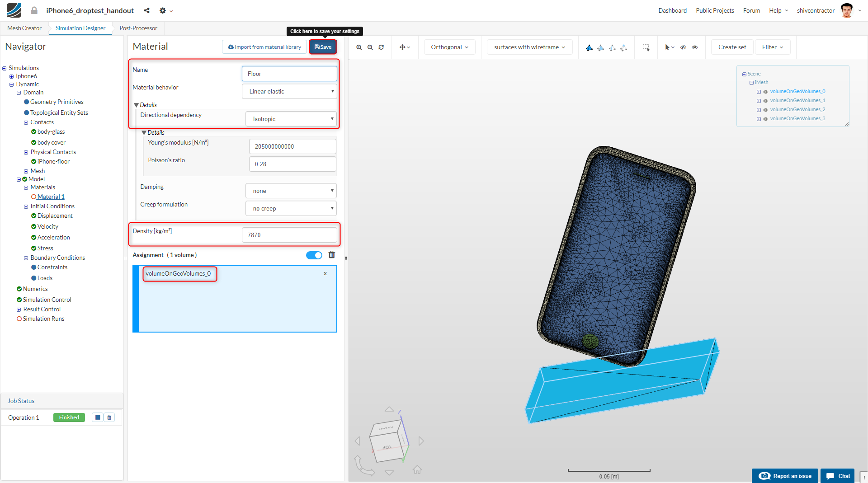Open Directional dependency dropdown
This screenshot has height=483, width=868.
click(291, 119)
